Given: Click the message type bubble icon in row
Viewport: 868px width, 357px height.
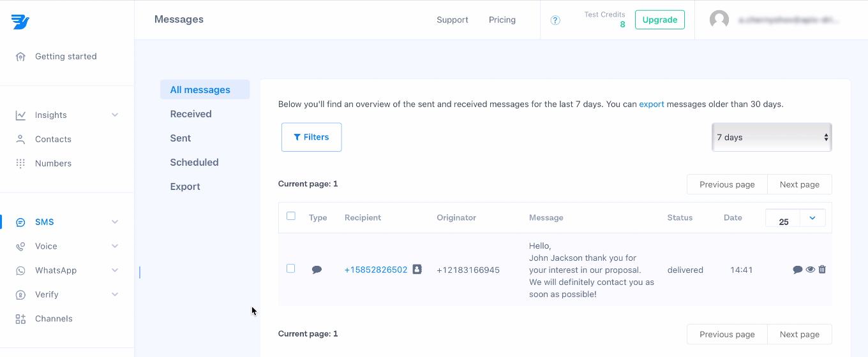Looking at the screenshot, I should pyautogui.click(x=317, y=270).
